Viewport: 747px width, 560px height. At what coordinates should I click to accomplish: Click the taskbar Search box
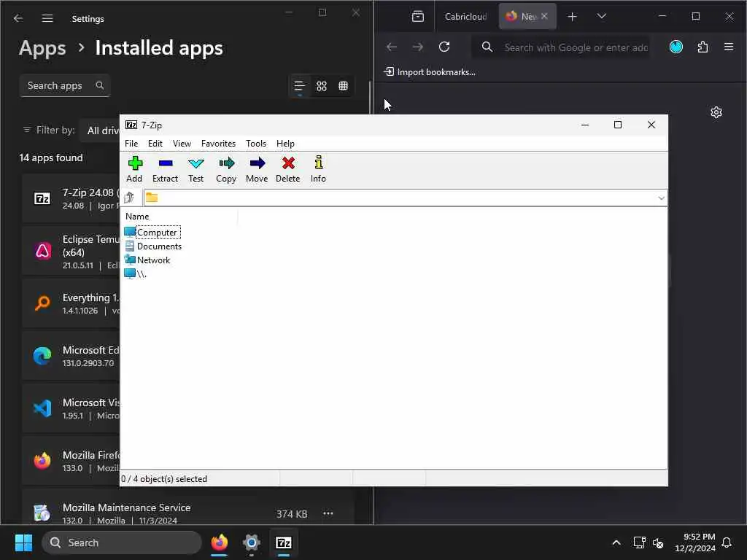coord(122,542)
